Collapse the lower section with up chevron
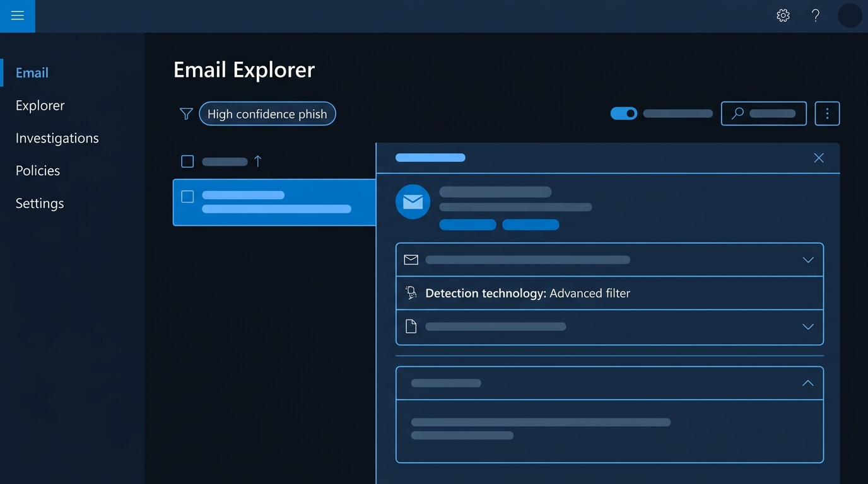This screenshot has width=868, height=484. click(808, 383)
